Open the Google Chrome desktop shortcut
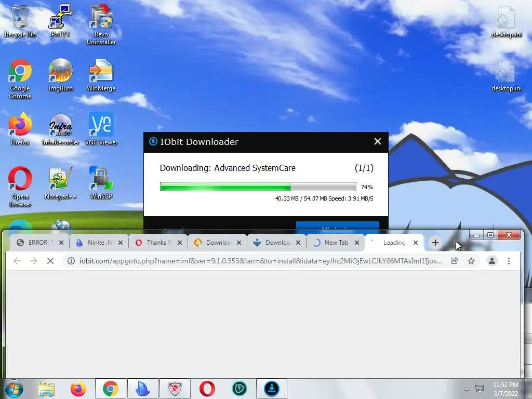This screenshot has height=399, width=532. (20, 79)
